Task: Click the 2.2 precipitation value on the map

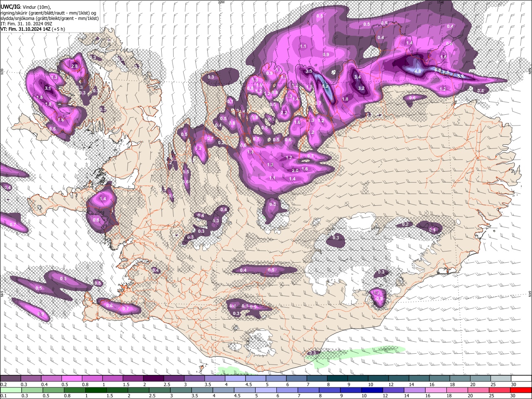Action: [x=284, y=113]
